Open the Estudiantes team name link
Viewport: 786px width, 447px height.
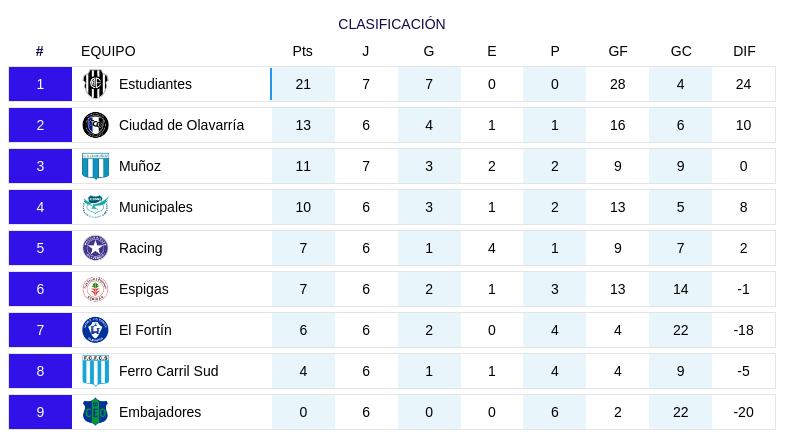155,84
